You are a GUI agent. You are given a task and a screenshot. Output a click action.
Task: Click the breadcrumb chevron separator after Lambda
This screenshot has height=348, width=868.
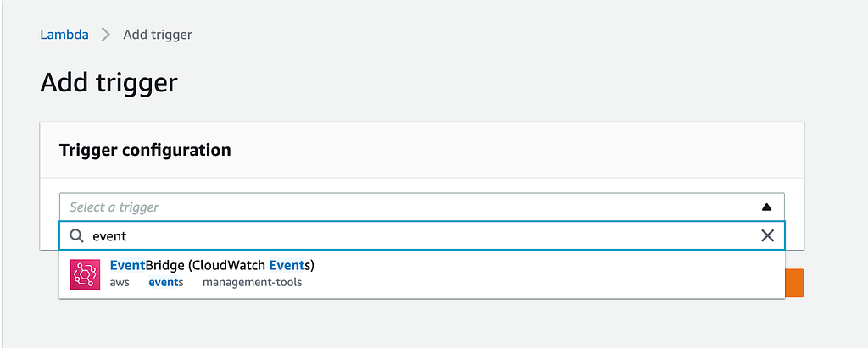106,35
